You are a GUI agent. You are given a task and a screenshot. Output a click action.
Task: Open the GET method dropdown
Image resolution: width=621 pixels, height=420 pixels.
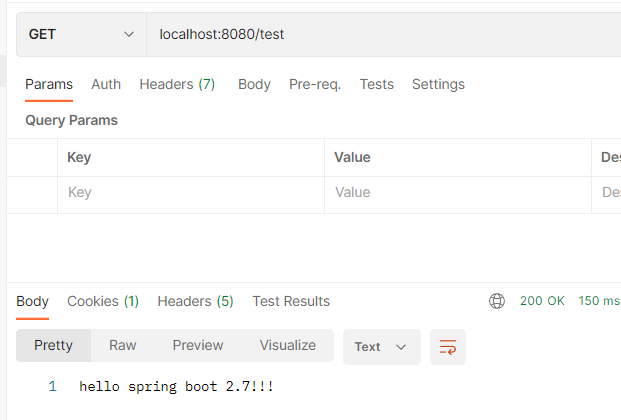click(82, 35)
